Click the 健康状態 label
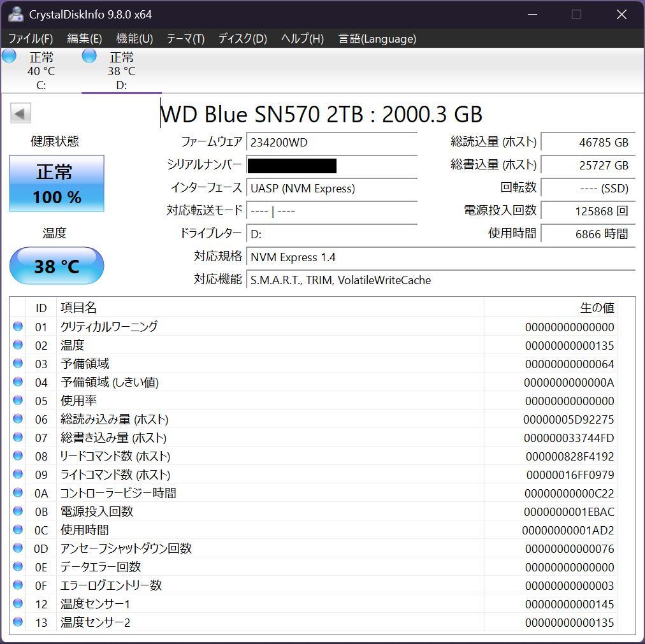The image size is (645, 644). (x=55, y=141)
